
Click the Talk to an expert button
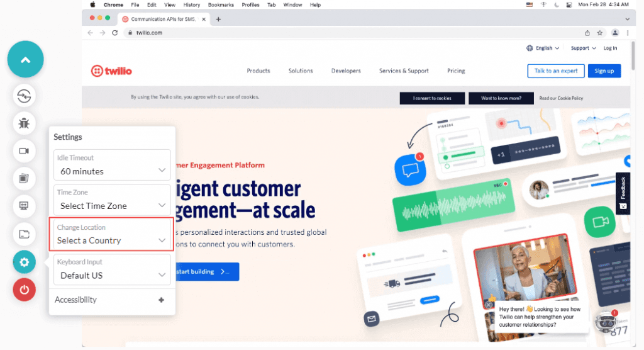556,71
